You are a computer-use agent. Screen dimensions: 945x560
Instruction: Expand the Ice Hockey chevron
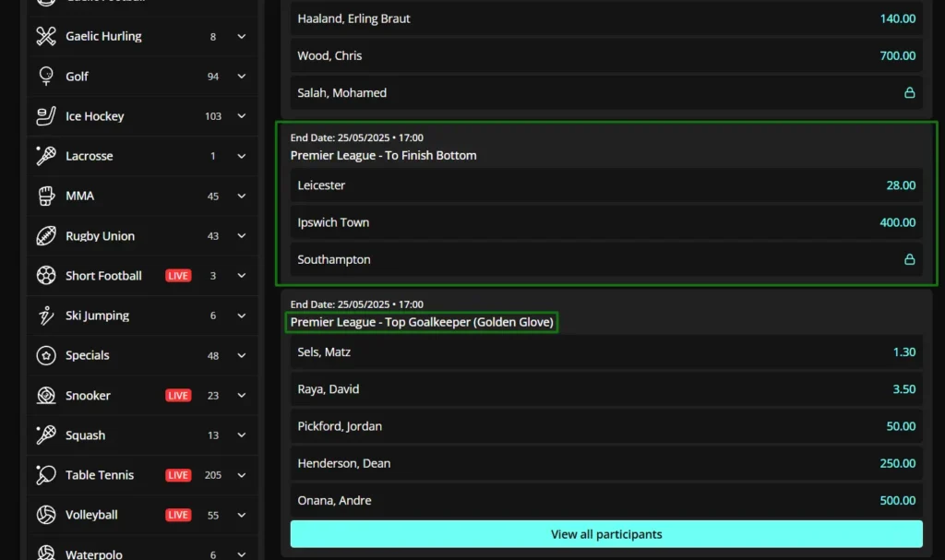click(x=242, y=115)
